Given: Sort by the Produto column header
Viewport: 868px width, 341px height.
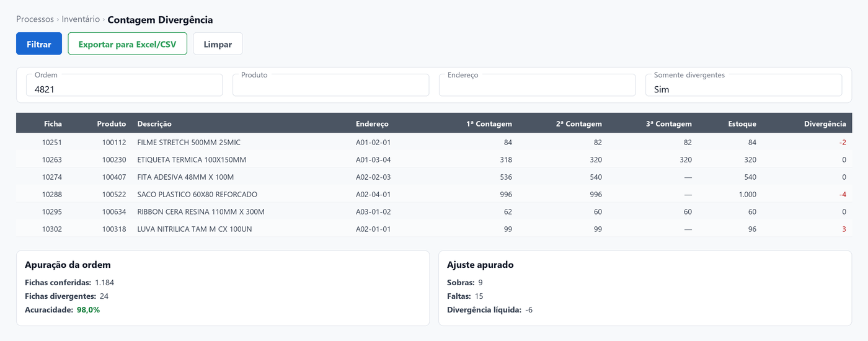Looking at the screenshot, I should 112,124.
